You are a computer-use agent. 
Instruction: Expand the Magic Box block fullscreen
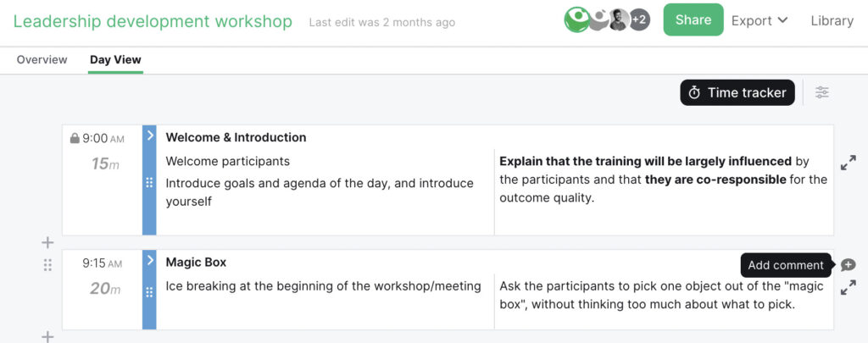(x=848, y=288)
